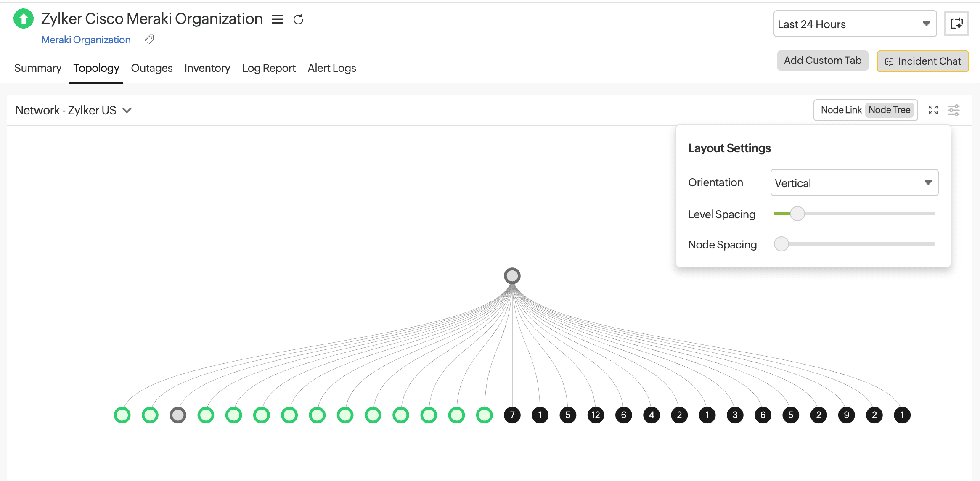Click the gray root topology node
The height and width of the screenshot is (481, 980).
(512, 276)
